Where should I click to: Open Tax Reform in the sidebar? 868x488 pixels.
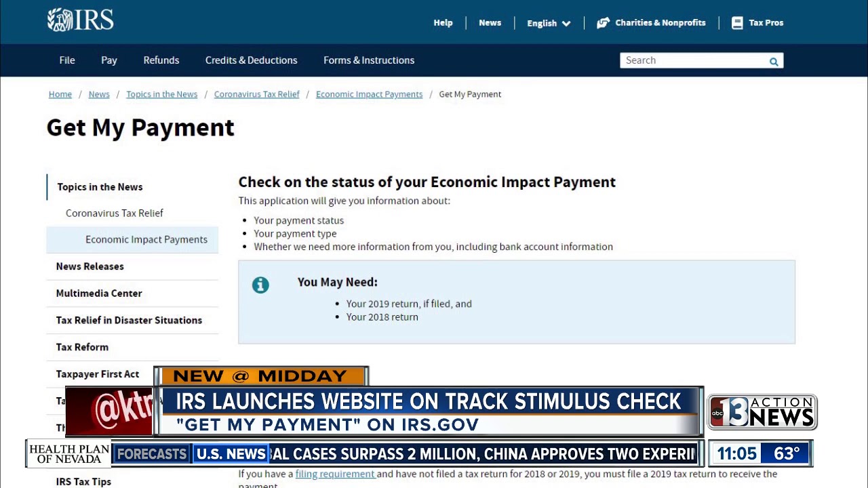pos(82,347)
